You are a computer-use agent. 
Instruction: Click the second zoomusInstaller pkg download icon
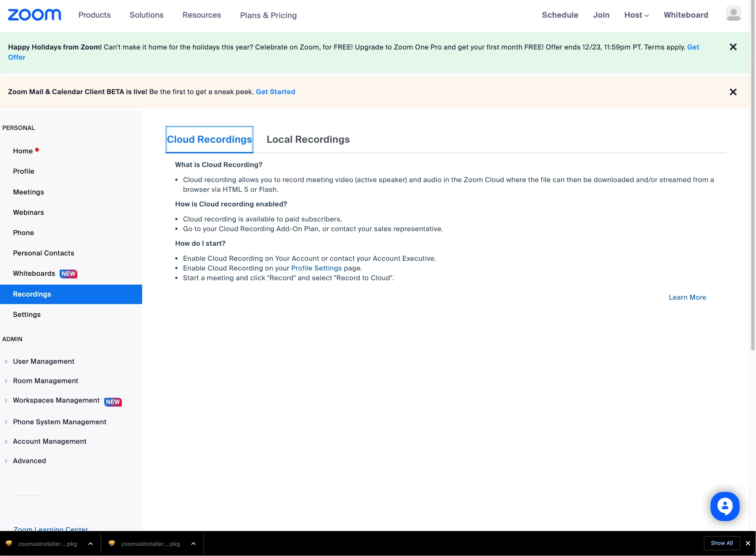112,543
